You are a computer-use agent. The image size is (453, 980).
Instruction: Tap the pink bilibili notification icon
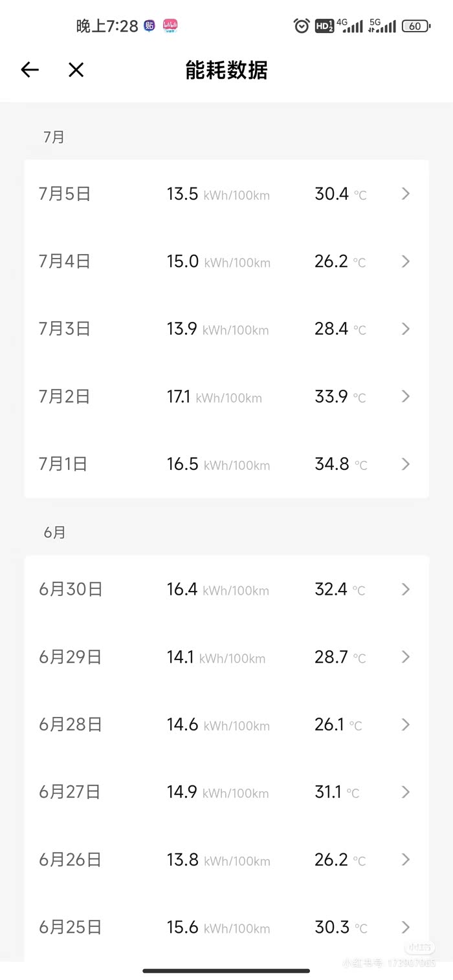point(170,26)
